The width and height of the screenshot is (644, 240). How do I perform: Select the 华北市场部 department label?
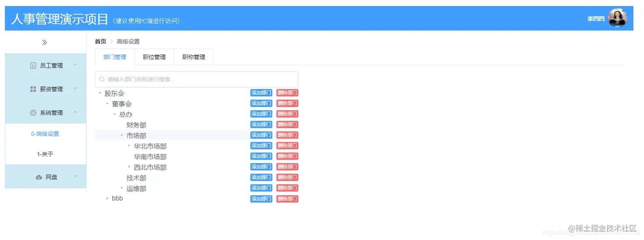pyautogui.click(x=150, y=146)
